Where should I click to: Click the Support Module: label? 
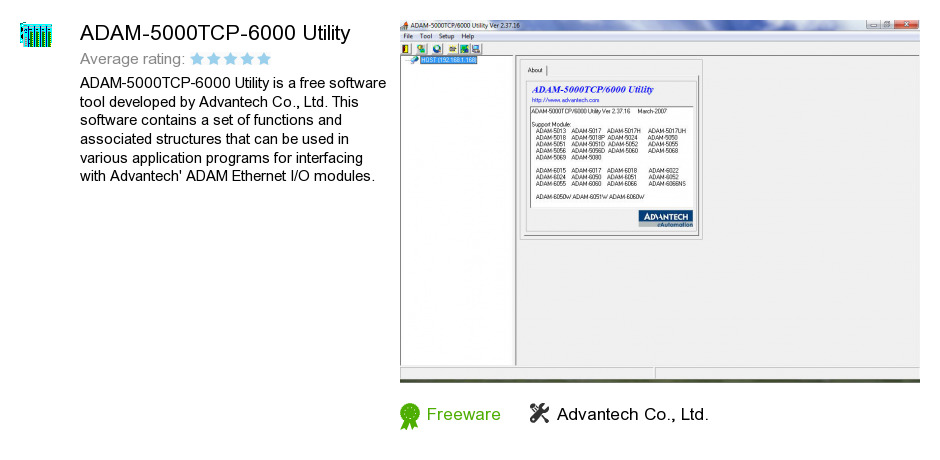pos(551,125)
